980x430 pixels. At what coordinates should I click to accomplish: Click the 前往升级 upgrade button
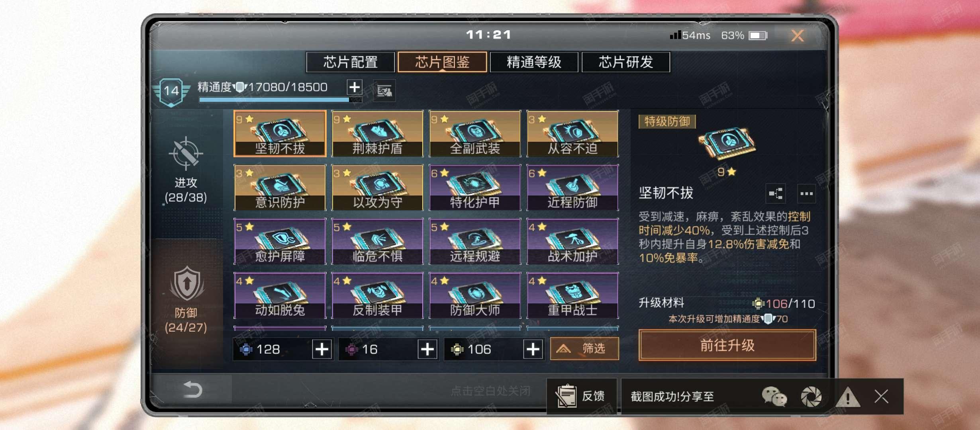727,345
